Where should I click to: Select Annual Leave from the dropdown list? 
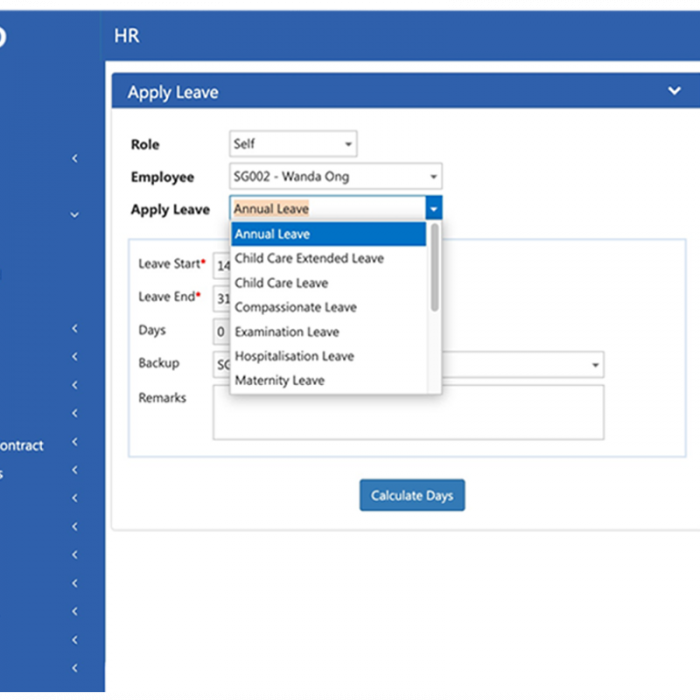point(328,234)
